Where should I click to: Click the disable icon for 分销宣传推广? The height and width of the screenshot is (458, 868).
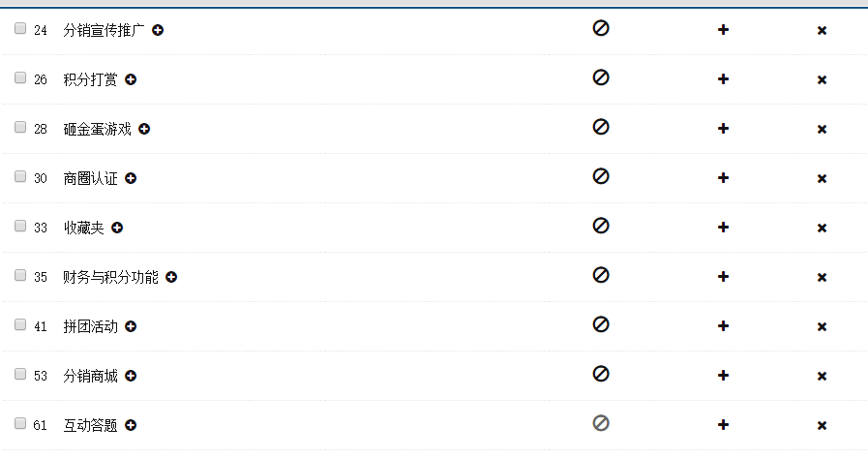[x=601, y=28]
